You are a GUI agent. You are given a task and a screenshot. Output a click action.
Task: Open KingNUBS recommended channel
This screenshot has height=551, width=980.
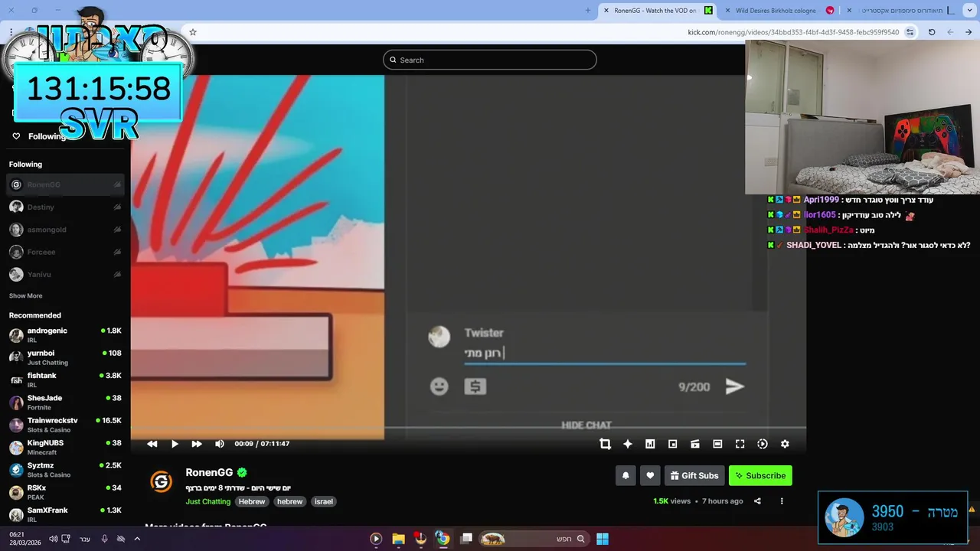click(x=65, y=447)
